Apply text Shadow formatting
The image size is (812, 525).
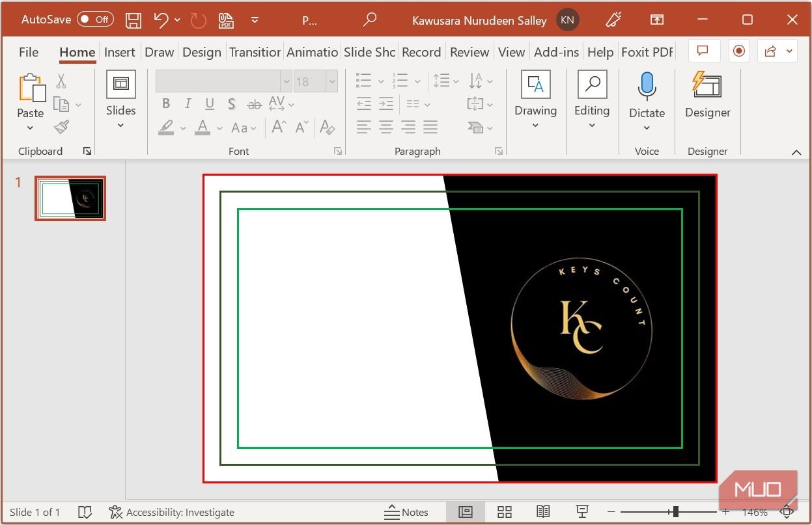(x=231, y=104)
